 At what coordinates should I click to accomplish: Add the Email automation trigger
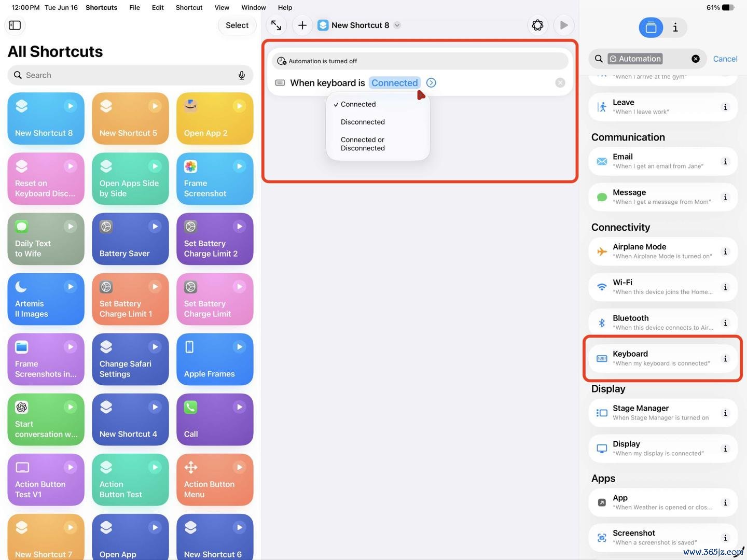[x=663, y=161]
